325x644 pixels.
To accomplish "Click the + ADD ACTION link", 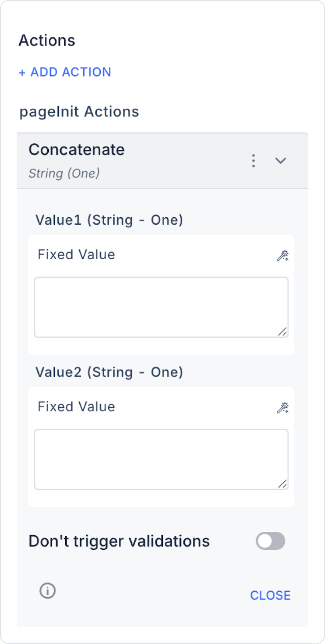I will tap(65, 72).
